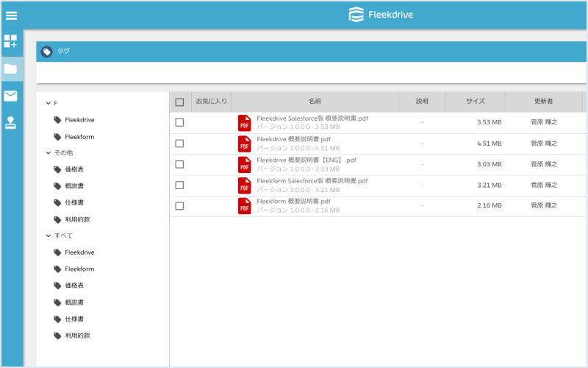Image resolution: width=588 pixels, height=368 pixels.
Task: Click the Fleekdrive logo in header
Action: click(381, 15)
